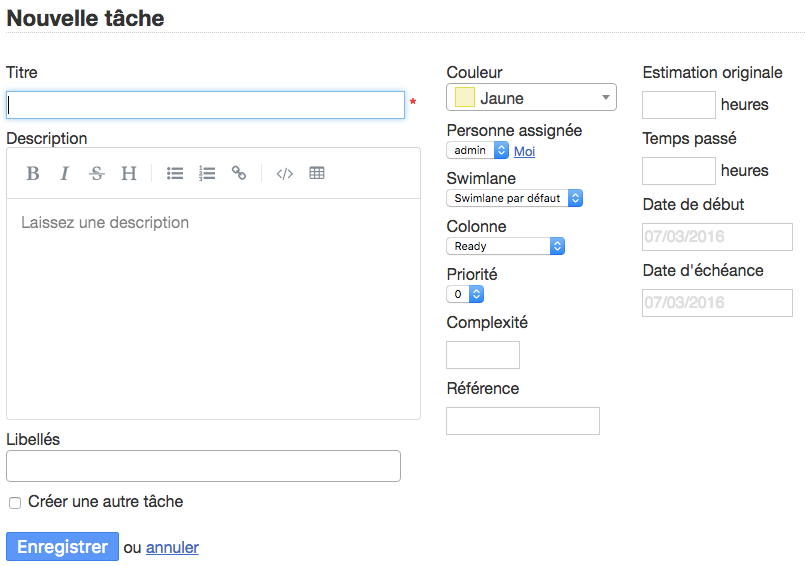The height and width of the screenshot is (566, 805).
Task: Open the Colonne dropdown set to Ready
Action: pyautogui.click(x=505, y=246)
